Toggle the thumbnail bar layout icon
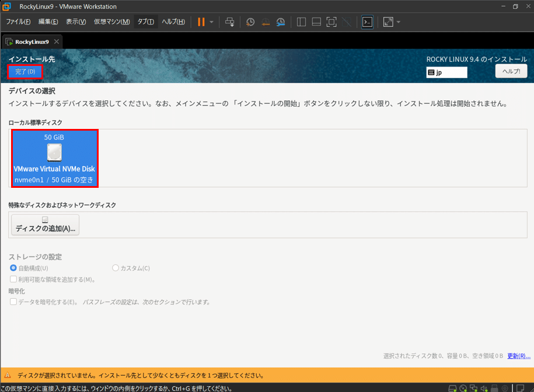This screenshot has width=534, height=392. click(316, 22)
